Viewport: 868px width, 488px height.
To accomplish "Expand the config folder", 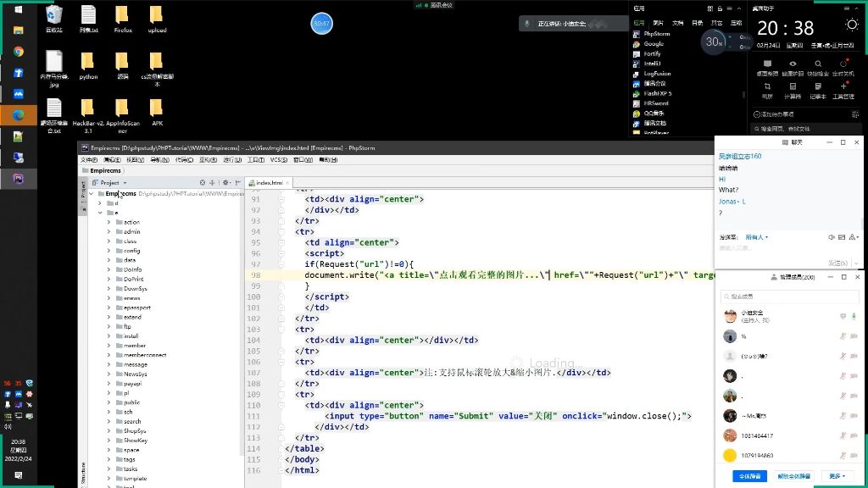I will 109,251.
